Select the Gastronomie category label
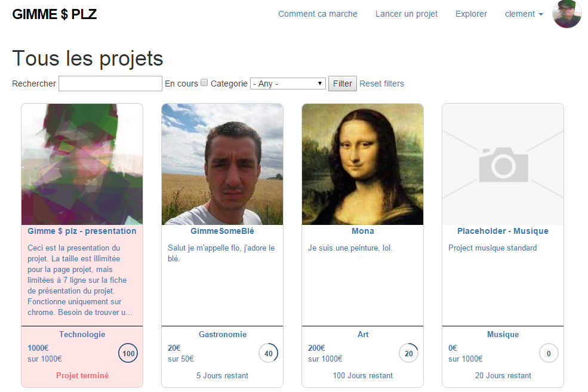The width and height of the screenshot is (588, 392). pyautogui.click(x=223, y=334)
